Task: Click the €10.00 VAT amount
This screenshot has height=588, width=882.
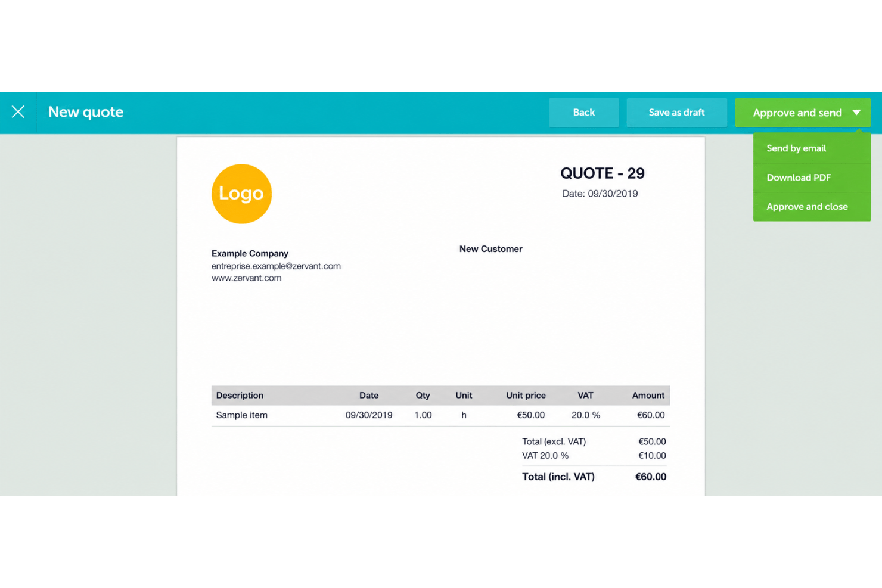Action: pyautogui.click(x=652, y=456)
